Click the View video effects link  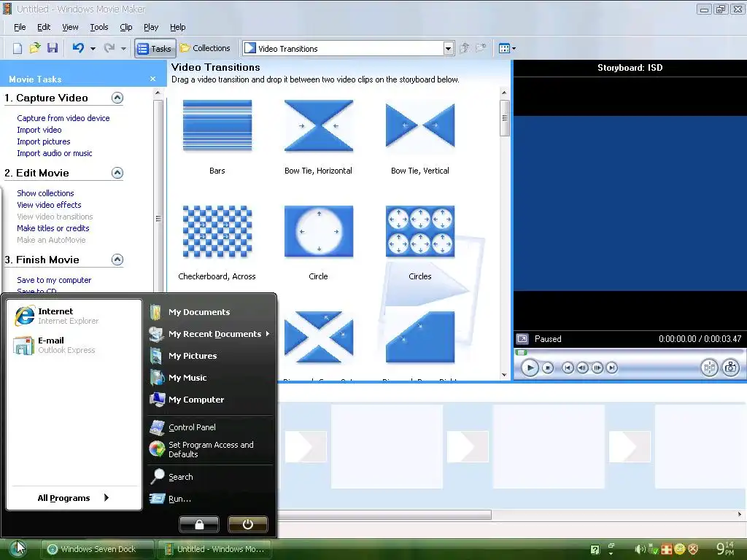coord(49,205)
